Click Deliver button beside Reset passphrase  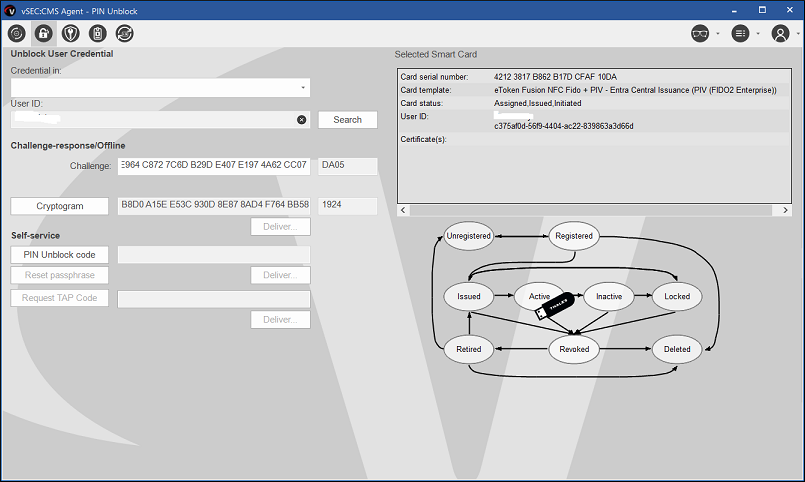[280, 275]
